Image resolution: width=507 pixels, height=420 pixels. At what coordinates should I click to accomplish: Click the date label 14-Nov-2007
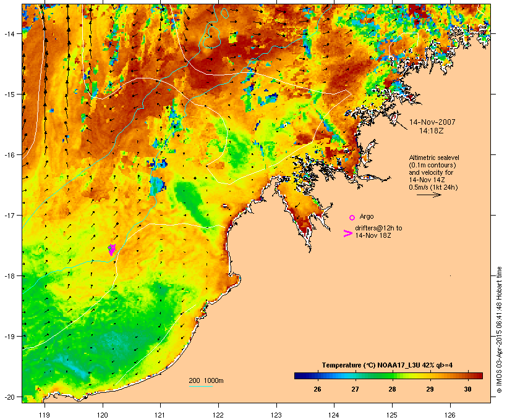pos(432,122)
